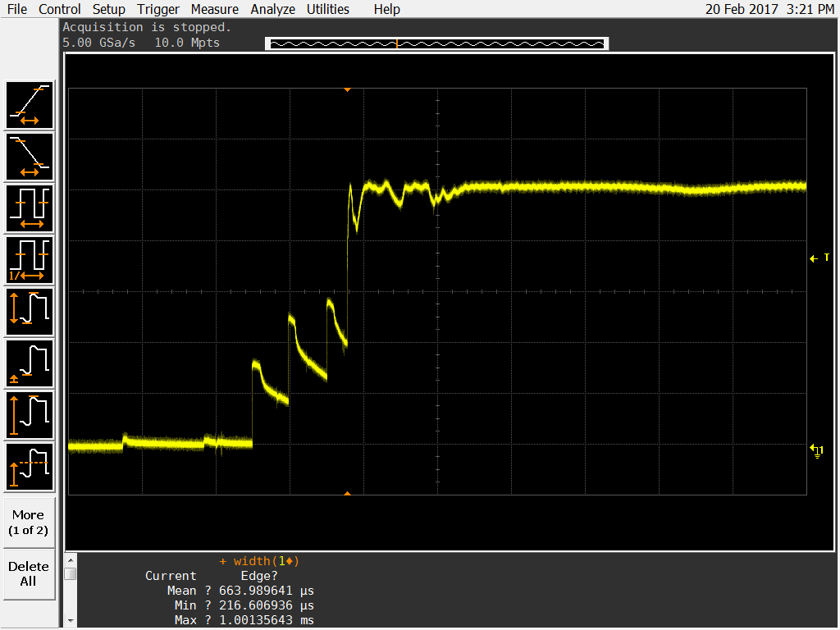Click the memory bar waveform overview
The height and width of the screenshot is (630, 840).
436,44
